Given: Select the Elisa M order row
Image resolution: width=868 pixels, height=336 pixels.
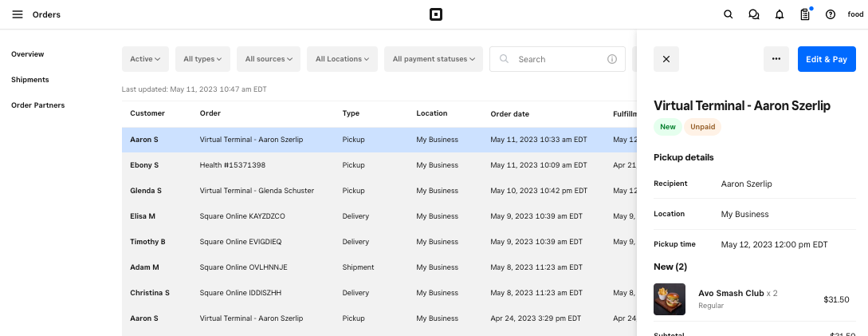Looking at the screenshot, I should click(379, 216).
